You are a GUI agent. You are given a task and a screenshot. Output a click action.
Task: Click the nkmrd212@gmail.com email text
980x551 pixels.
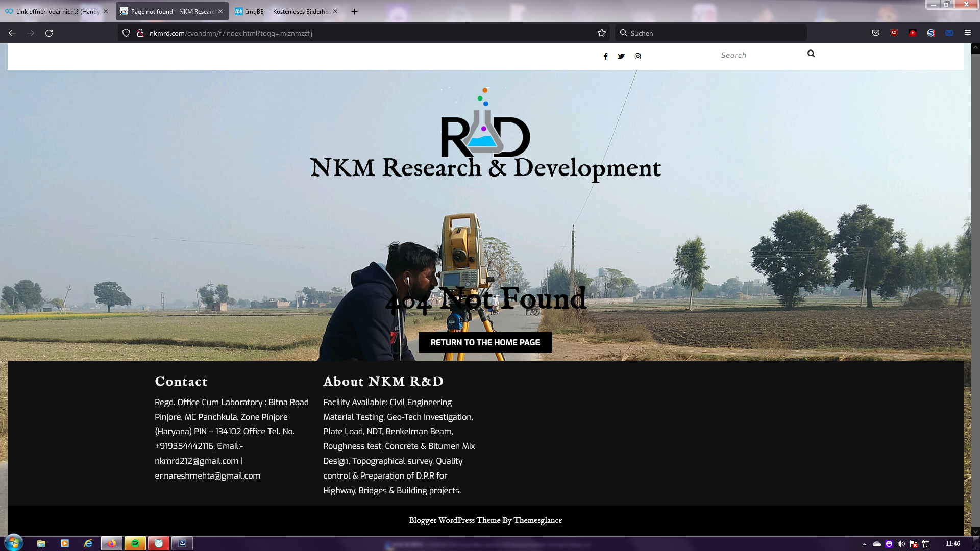(x=197, y=461)
